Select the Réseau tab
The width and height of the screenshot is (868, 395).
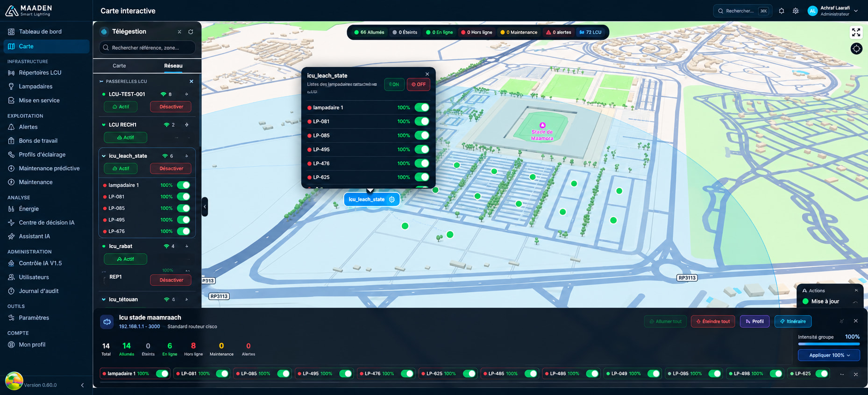tap(173, 66)
